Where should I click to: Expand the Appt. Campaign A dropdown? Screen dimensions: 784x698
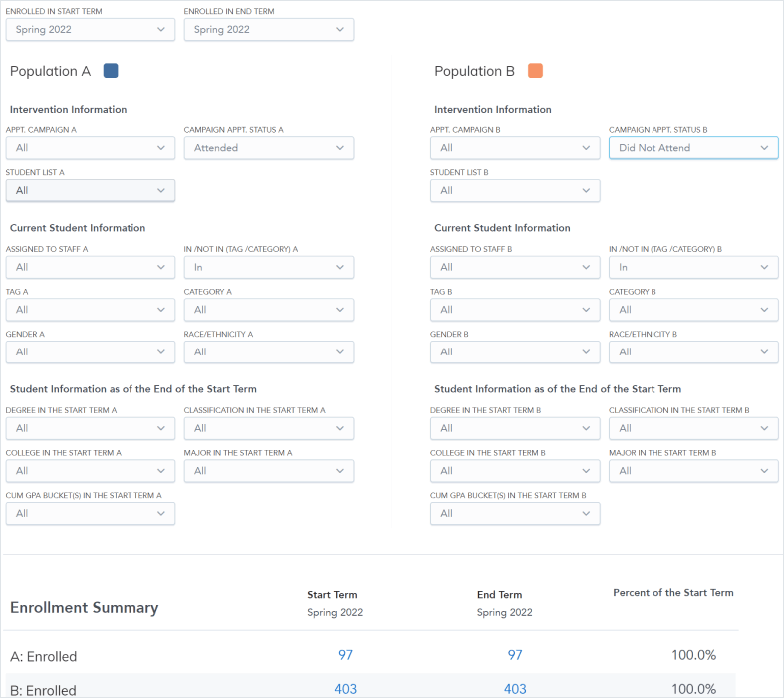(90, 148)
